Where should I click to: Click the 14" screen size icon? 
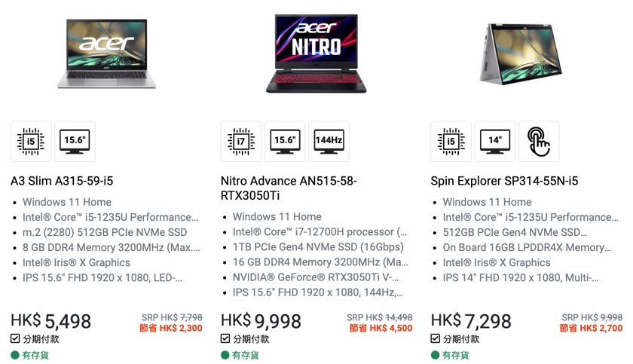point(494,141)
